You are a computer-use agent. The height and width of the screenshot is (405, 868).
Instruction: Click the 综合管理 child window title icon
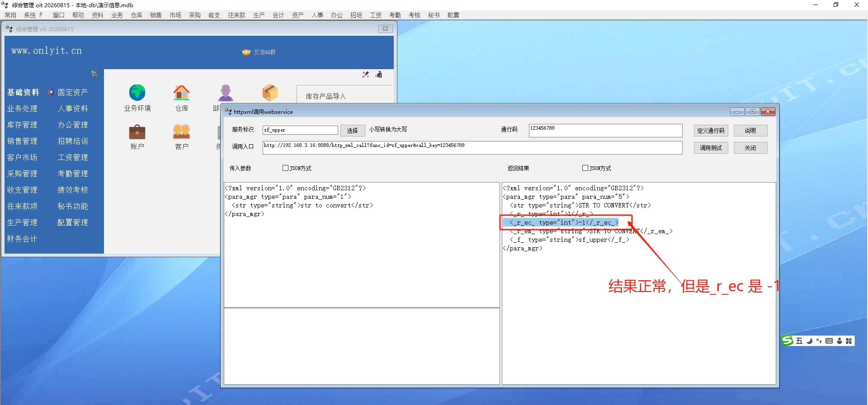pos(9,29)
